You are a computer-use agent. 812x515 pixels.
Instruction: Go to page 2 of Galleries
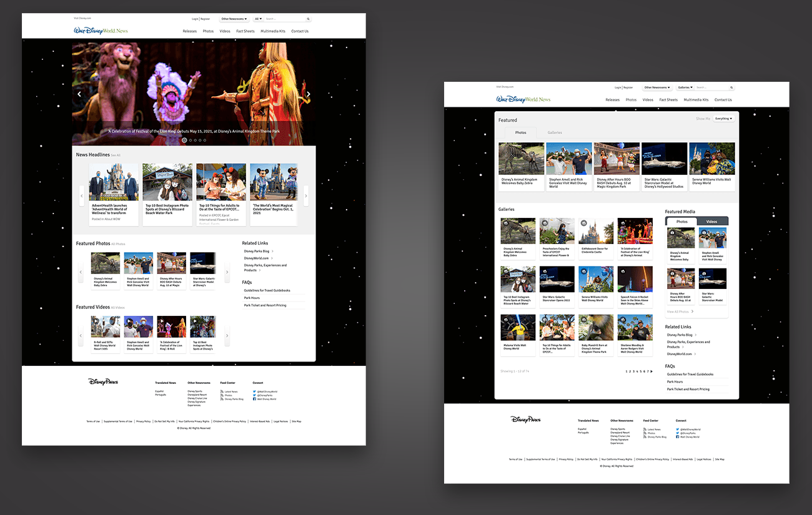click(630, 371)
